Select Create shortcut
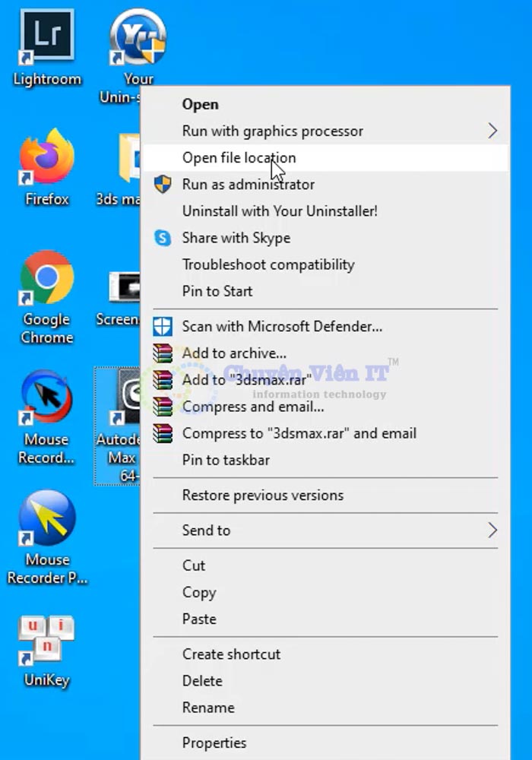The width and height of the screenshot is (532, 760). [325, 654]
